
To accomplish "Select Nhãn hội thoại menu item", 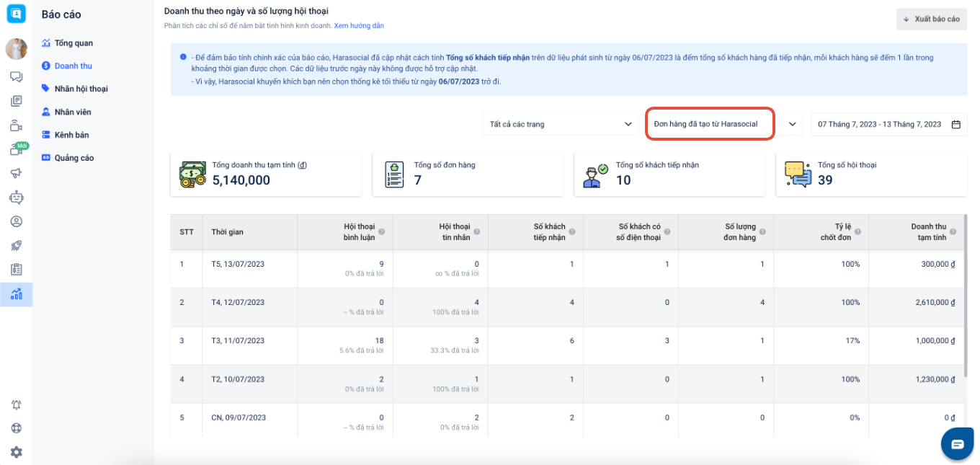I will [x=81, y=89].
